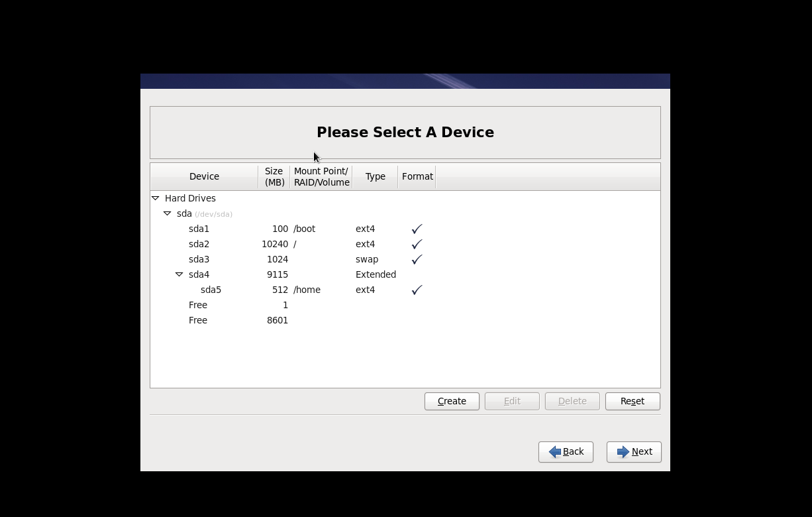
Task: Click the ext4 type of sda1
Action: pyautogui.click(x=365, y=229)
